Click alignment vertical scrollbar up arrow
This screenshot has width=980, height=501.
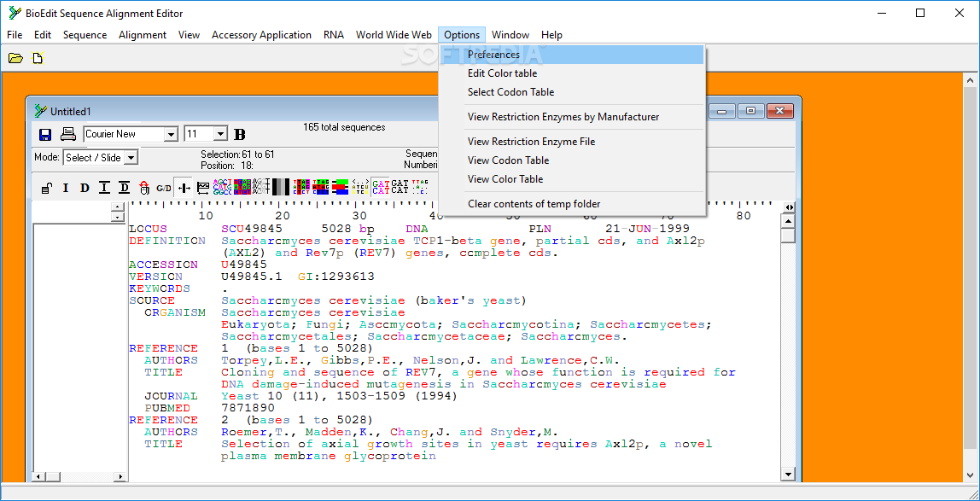789,221
